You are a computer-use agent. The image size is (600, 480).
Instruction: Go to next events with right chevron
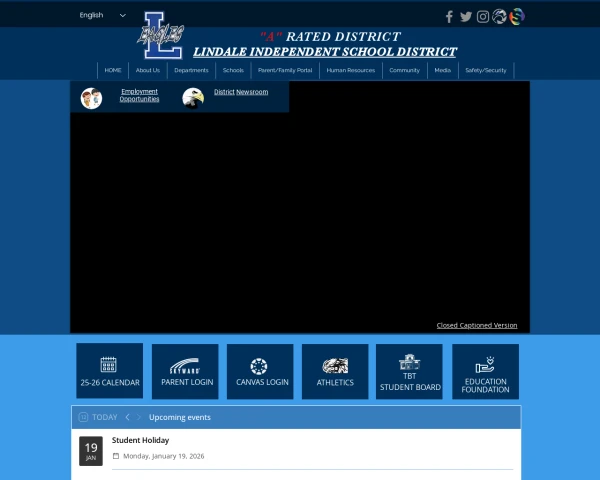(139, 417)
